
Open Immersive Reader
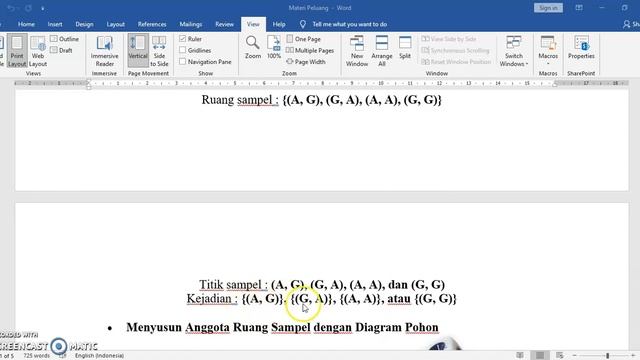click(104, 51)
